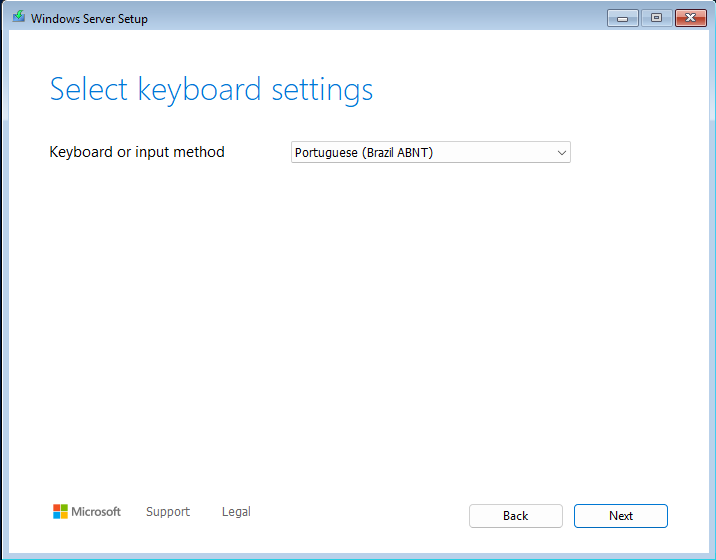
Task: Click the Windows Server Setup title bar icon
Action: pyautogui.click(x=19, y=17)
